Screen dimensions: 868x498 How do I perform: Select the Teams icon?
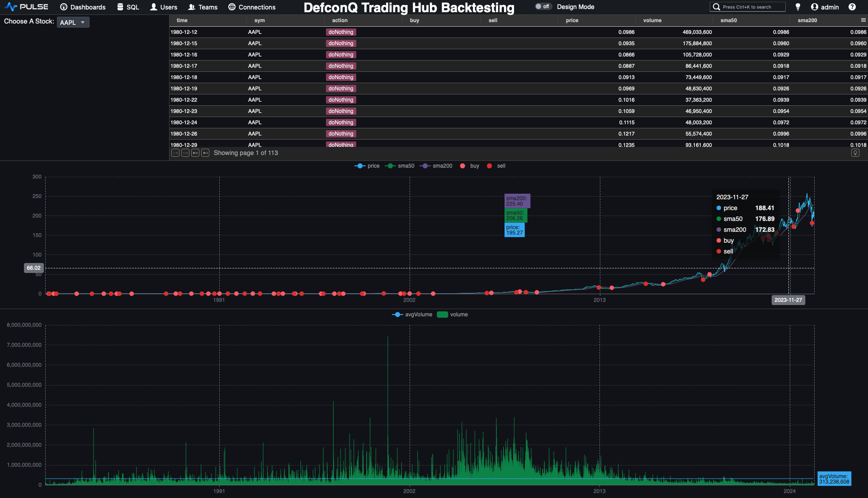[x=192, y=7]
